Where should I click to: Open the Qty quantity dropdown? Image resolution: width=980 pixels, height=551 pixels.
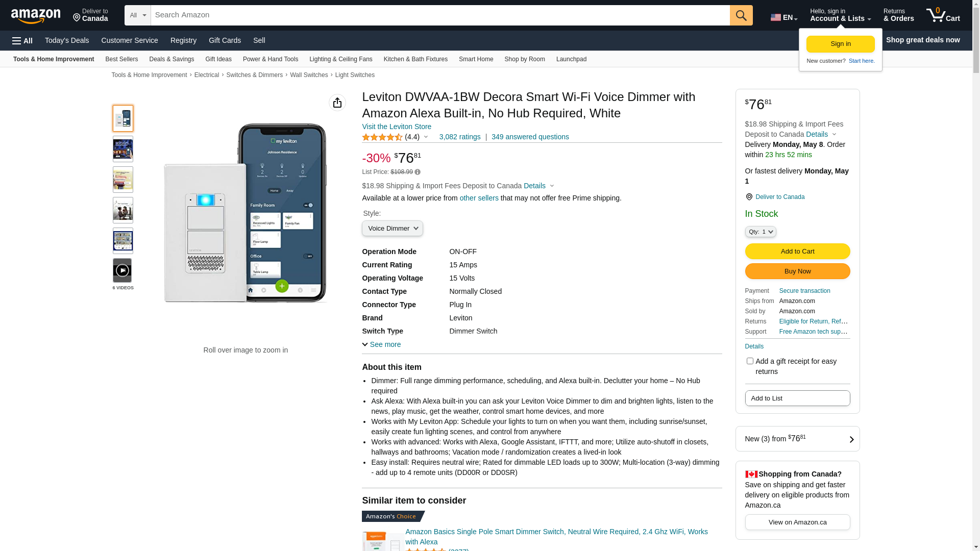click(x=760, y=232)
